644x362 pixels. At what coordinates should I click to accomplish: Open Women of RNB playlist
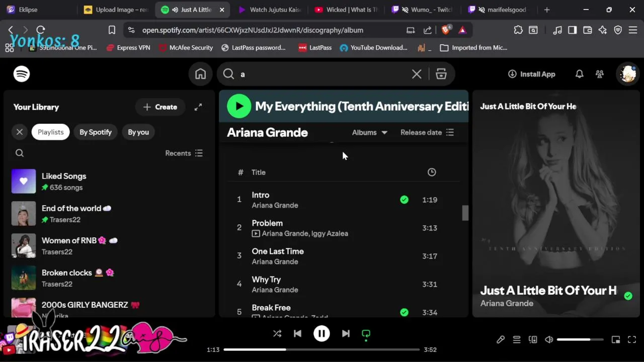pos(108,246)
